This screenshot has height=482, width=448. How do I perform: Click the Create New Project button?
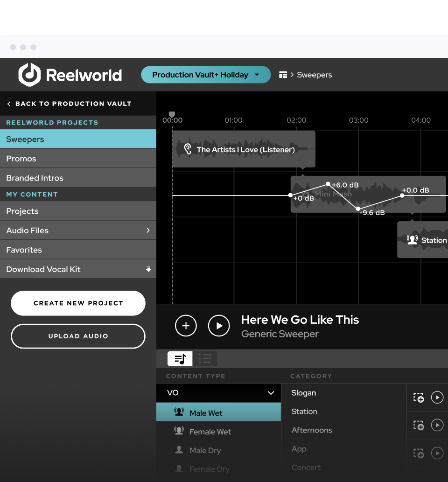pyautogui.click(x=78, y=303)
